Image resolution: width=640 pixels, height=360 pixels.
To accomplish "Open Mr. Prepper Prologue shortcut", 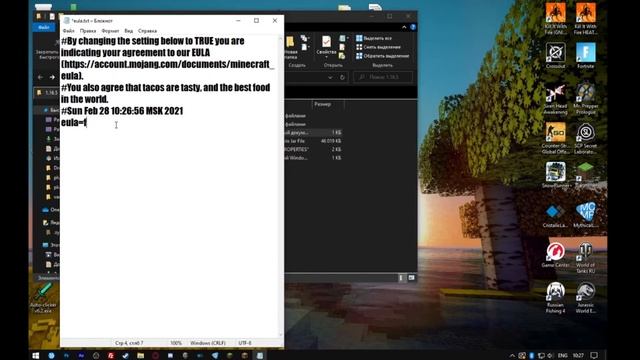I will [x=586, y=98].
